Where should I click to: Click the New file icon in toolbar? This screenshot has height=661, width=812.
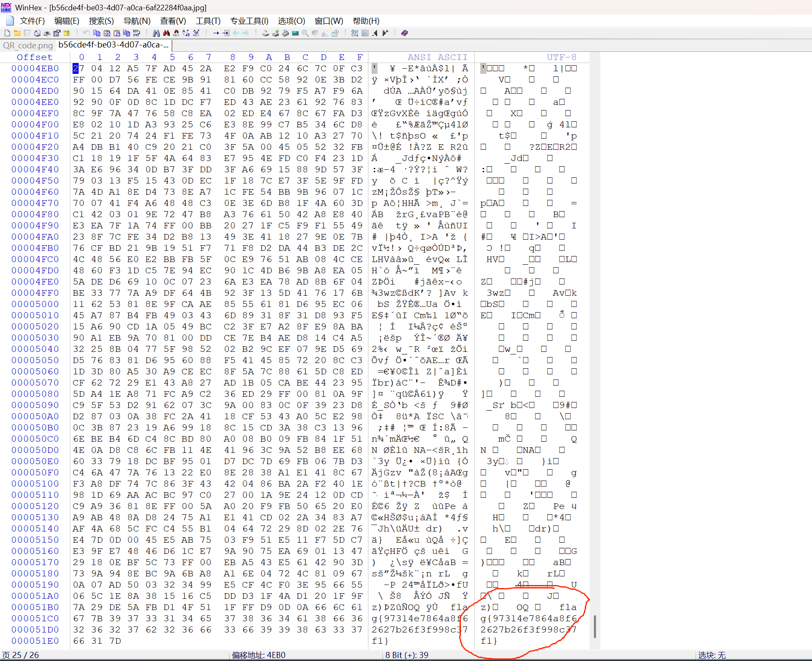(x=7, y=33)
